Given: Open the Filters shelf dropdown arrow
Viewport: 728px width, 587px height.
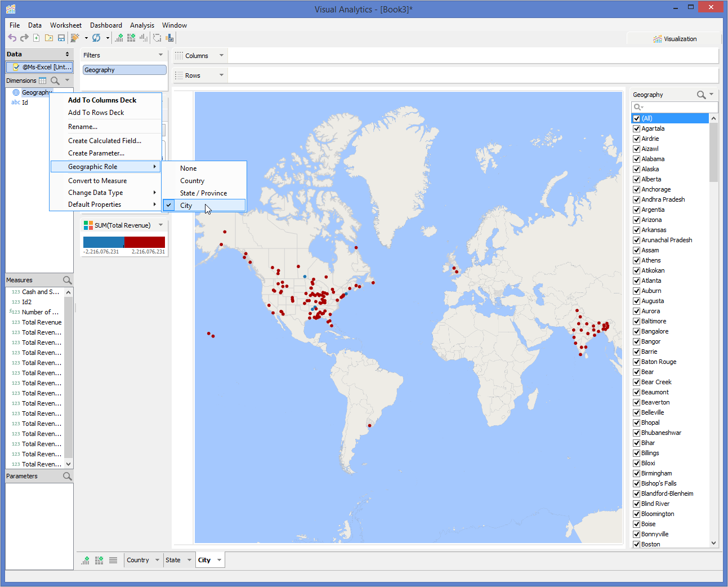Looking at the screenshot, I should click(160, 55).
